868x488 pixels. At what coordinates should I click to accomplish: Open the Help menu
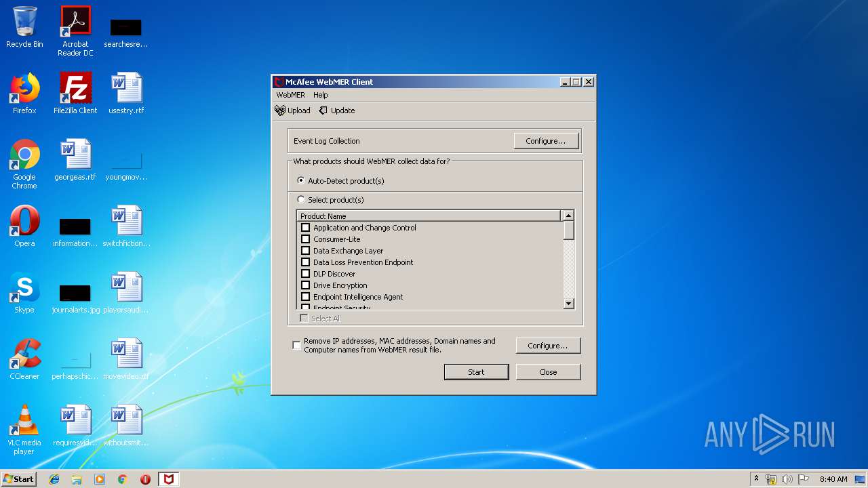click(x=320, y=95)
